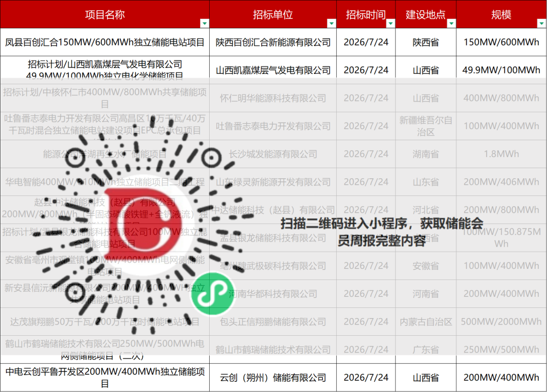
Task: Select the 湖南省 location cell
Action: pos(425,154)
